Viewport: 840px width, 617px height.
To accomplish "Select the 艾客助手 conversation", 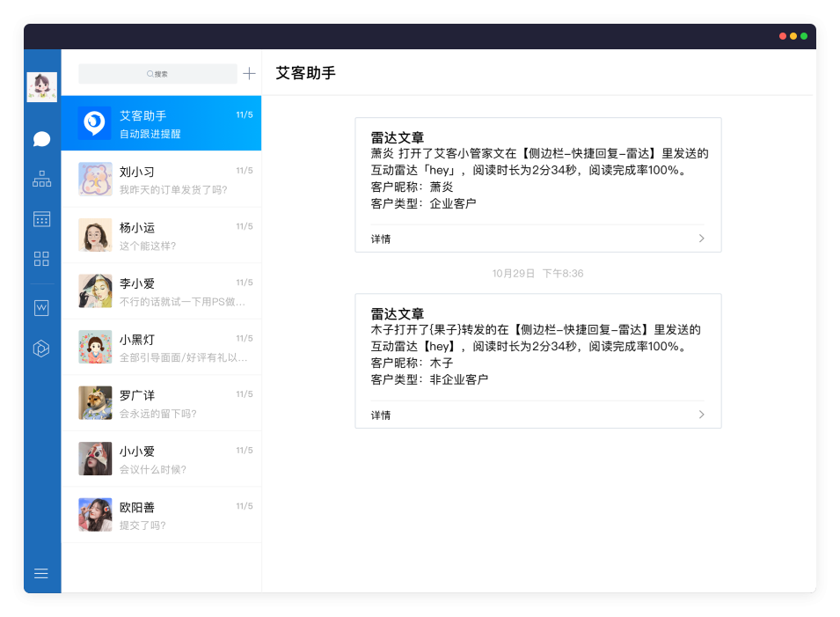I will click(x=161, y=124).
